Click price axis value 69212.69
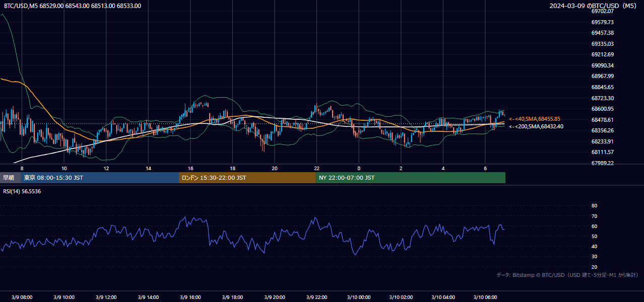The image size is (644, 302). (x=602, y=54)
